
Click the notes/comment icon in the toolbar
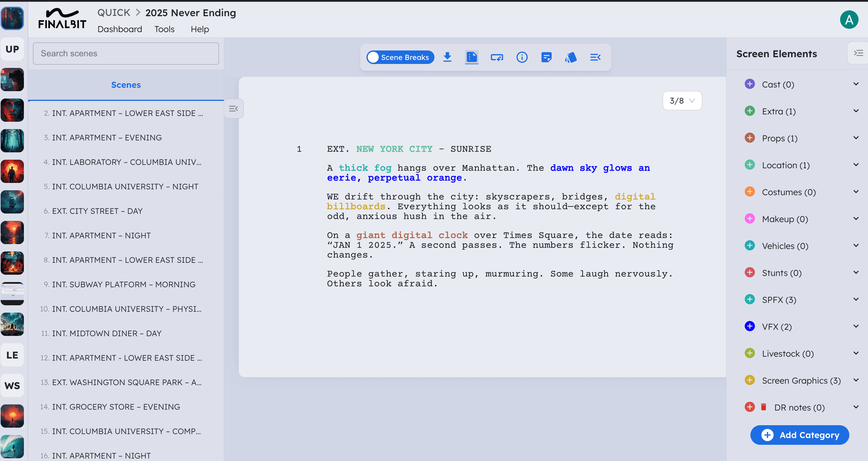click(x=546, y=57)
